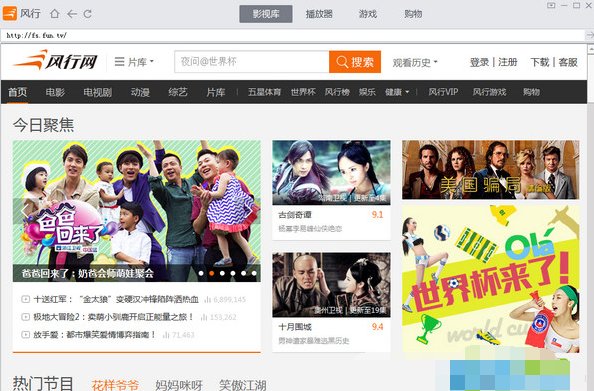Image resolution: width=594 pixels, height=391 pixels.
Task: Click view-count chart icon next to 71,463
Action: pyautogui.click(x=166, y=335)
